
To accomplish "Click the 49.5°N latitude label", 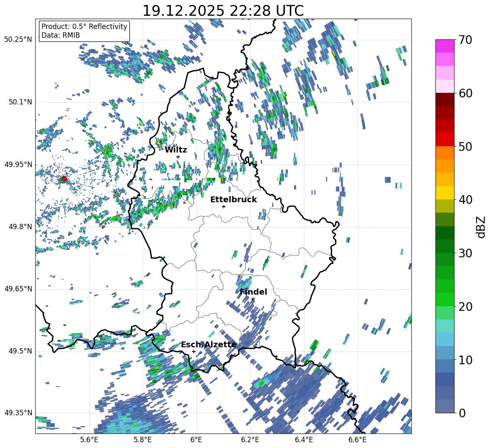I will [x=20, y=351].
